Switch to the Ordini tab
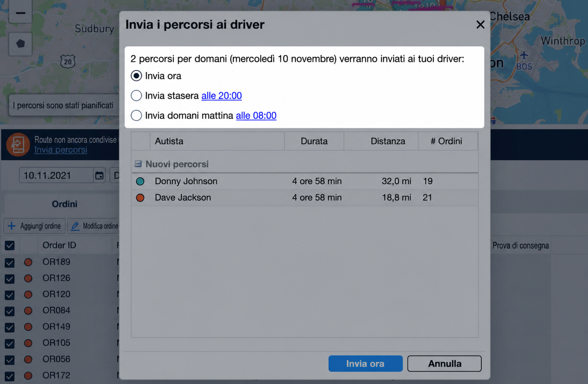Image resolution: width=588 pixels, height=384 pixels. (64, 204)
